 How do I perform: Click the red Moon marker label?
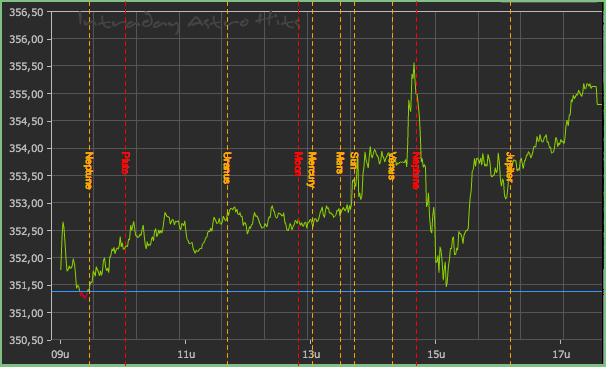(x=297, y=164)
